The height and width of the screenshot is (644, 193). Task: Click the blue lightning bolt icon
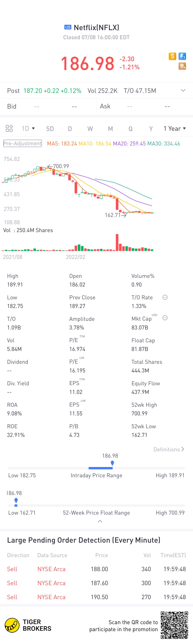(182, 56)
